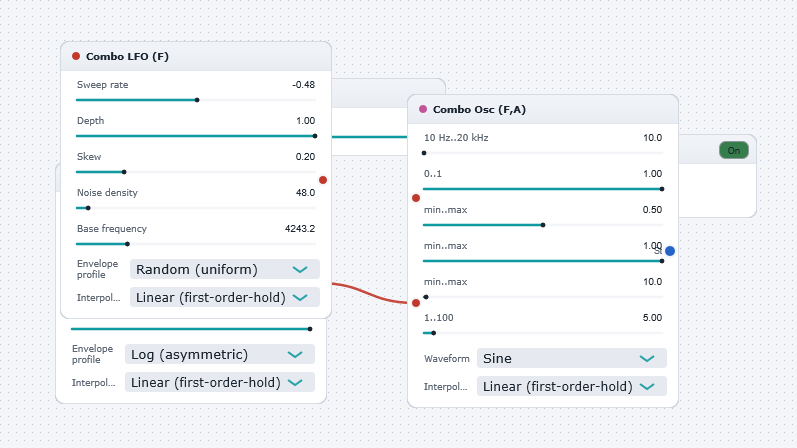The width and height of the screenshot is (797, 448).
Task: Open the Sine waveform dropdown
Action: point(571,358)
